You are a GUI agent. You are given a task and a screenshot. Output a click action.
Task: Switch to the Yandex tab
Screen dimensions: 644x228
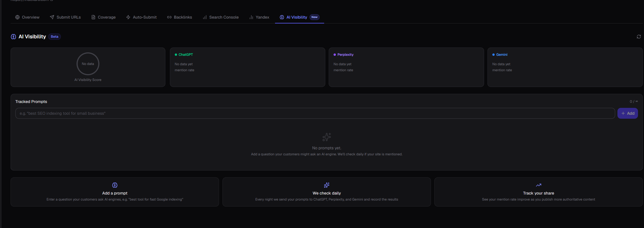click(x=259, y=17)
